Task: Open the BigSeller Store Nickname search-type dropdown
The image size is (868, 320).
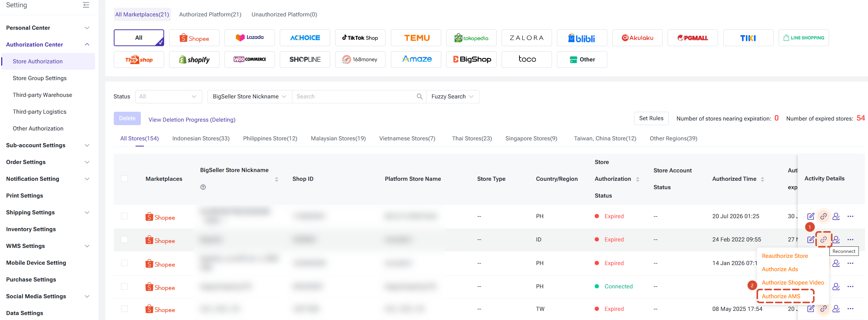Action: point(250,96)
